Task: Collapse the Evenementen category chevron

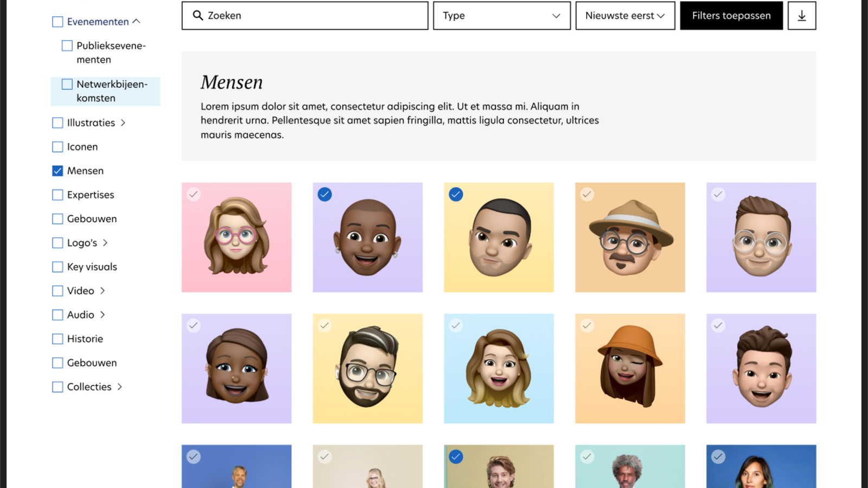Action: pyautogui.click(x=137, y=21)
